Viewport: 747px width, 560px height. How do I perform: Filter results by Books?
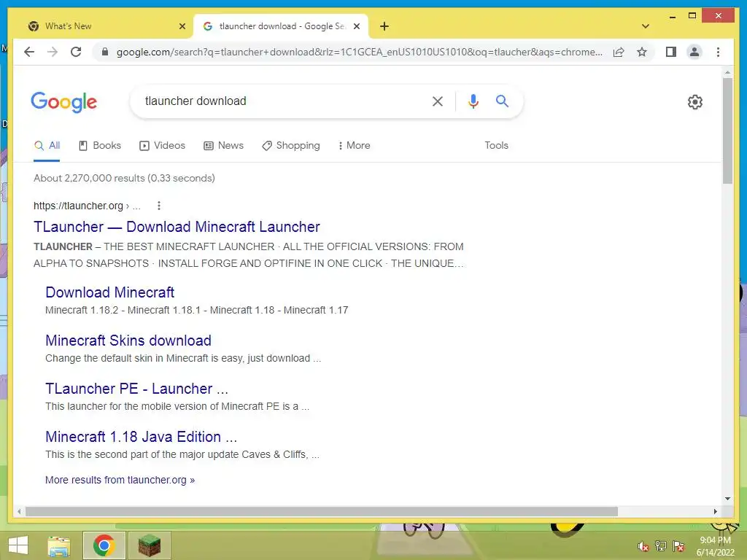(99, 146)
